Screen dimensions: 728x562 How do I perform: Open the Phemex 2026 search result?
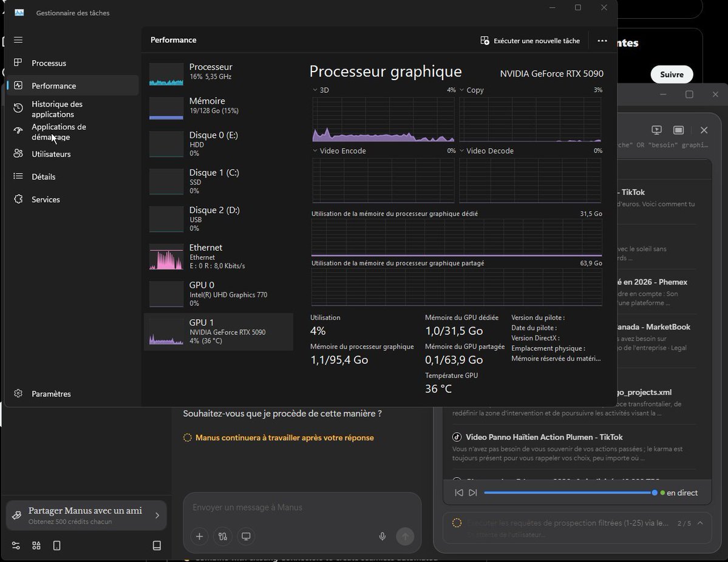click(x=652, y=282)
